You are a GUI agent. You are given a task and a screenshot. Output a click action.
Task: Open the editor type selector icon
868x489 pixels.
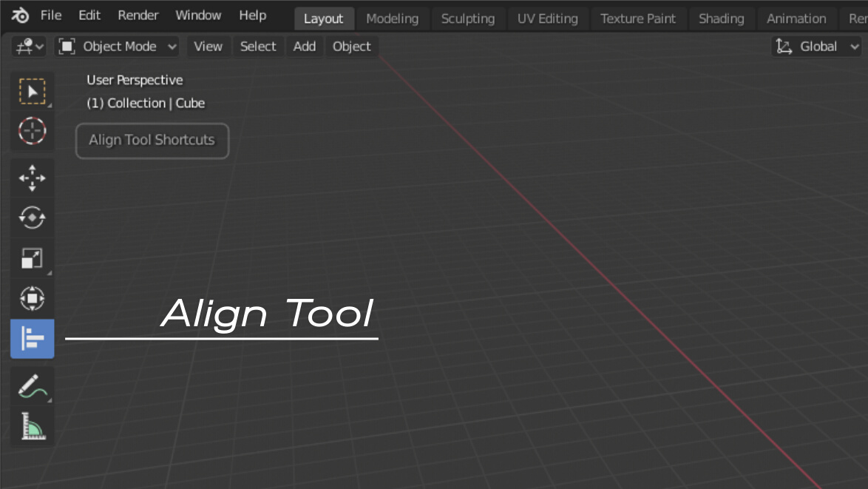(x=24, y=46)
